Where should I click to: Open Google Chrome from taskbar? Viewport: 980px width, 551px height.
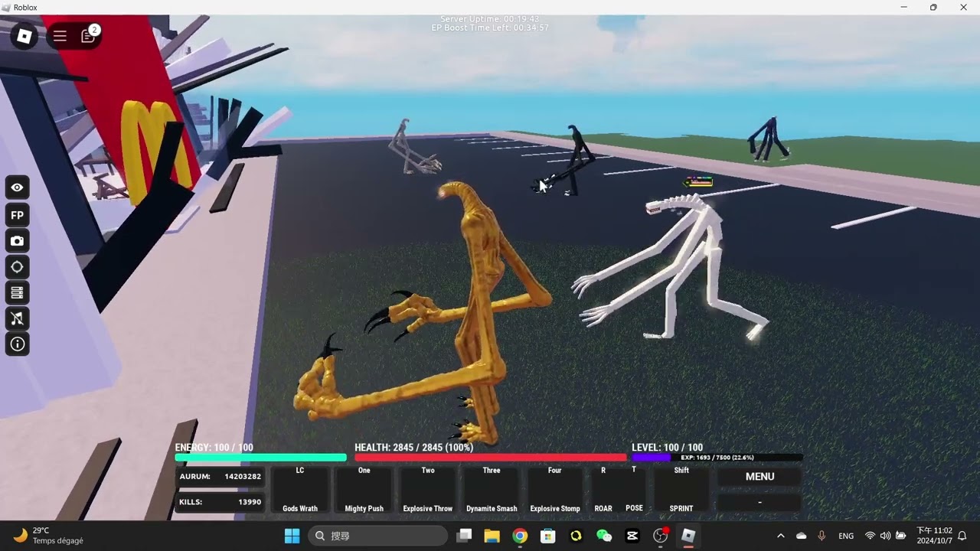click(x=520, y=536)
